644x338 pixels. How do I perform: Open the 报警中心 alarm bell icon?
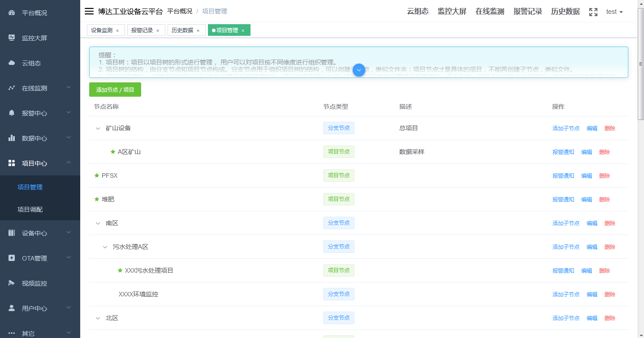(x=11, y=113)
